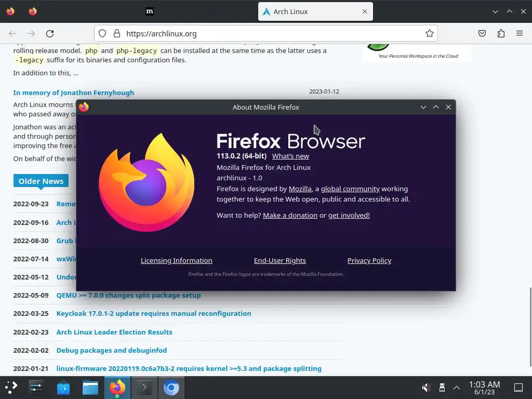Image resolution: width=532 pixels, height=399 pixels.
Task: Close the Arch Linux tab
Action: (365, 11)
